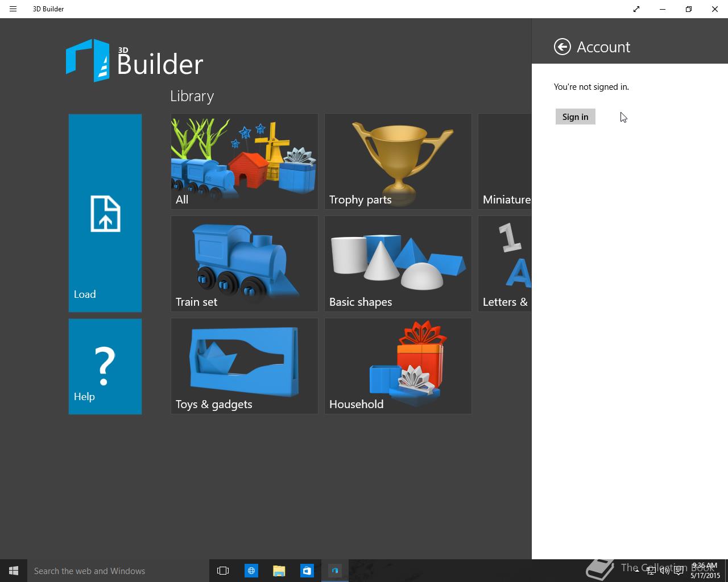Minimize the 3D Builder window
The image size is (728, 582).
pos(663,9)
